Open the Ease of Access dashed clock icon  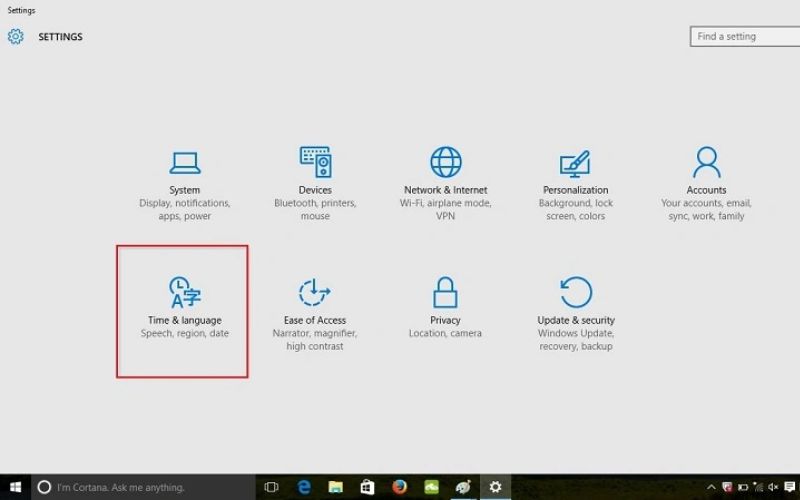click(314, 292)
